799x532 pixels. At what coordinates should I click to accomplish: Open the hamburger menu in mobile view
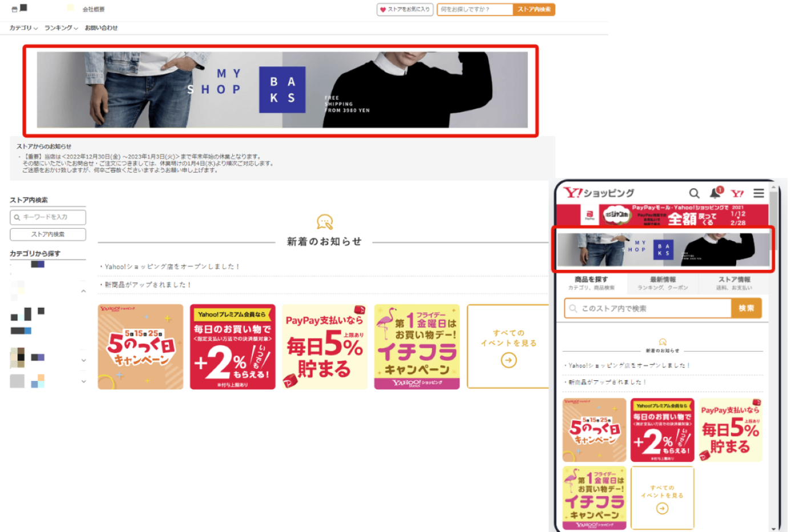point(758,193)
